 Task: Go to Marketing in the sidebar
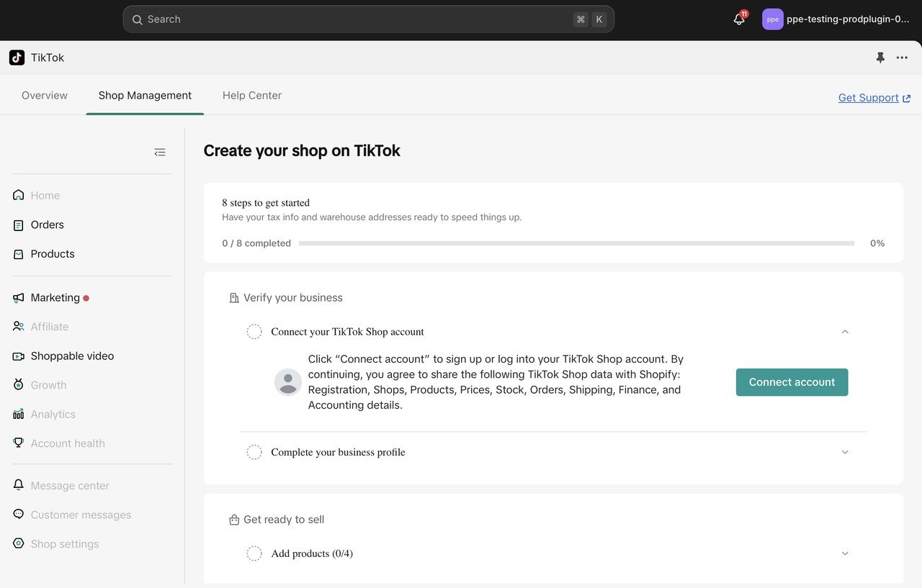[55, 297]
